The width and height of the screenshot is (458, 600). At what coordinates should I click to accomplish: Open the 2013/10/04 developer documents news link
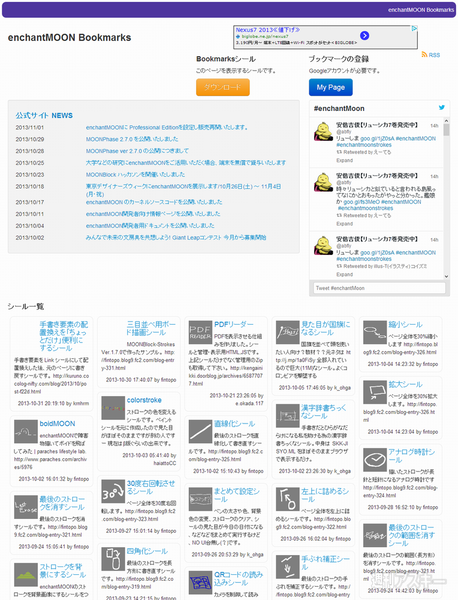click(x=150, y=226)
